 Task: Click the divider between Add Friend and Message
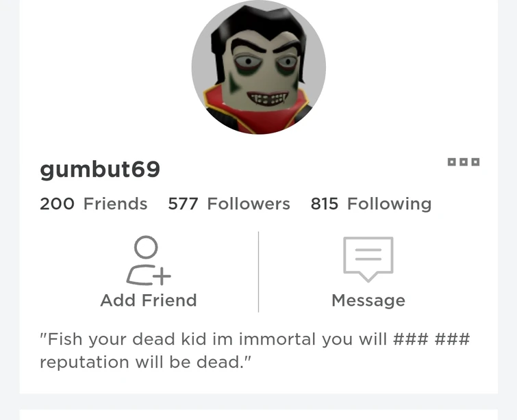[x=259, y=272]
